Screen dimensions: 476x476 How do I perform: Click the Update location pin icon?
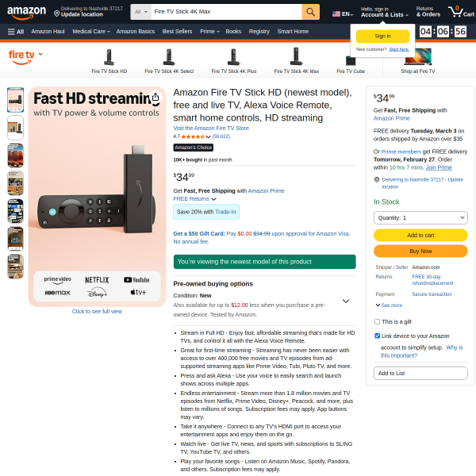pyautogui.click(x=56, y=13)
